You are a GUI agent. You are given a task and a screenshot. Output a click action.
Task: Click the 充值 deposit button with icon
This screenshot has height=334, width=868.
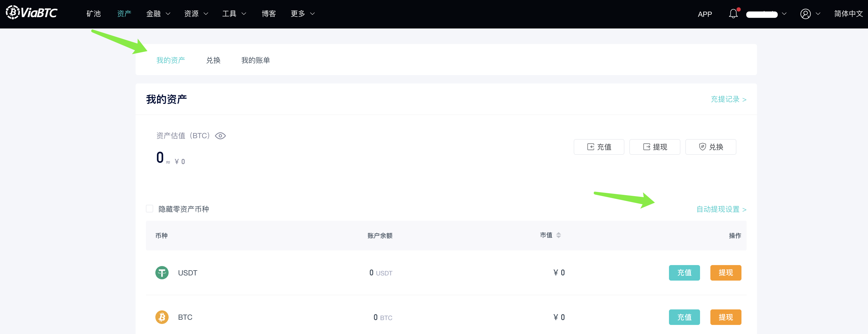(x=599, y=147)
